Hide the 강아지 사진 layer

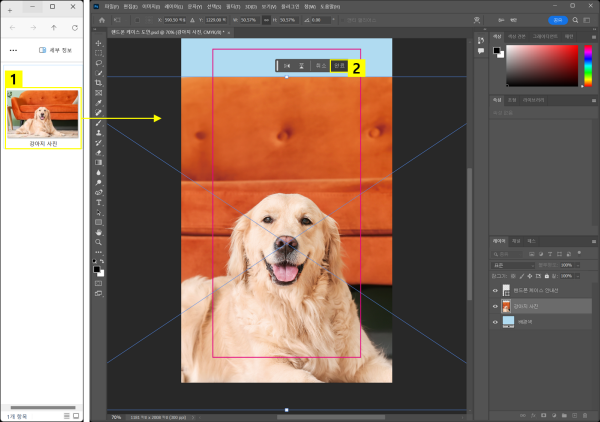(495, 306)
